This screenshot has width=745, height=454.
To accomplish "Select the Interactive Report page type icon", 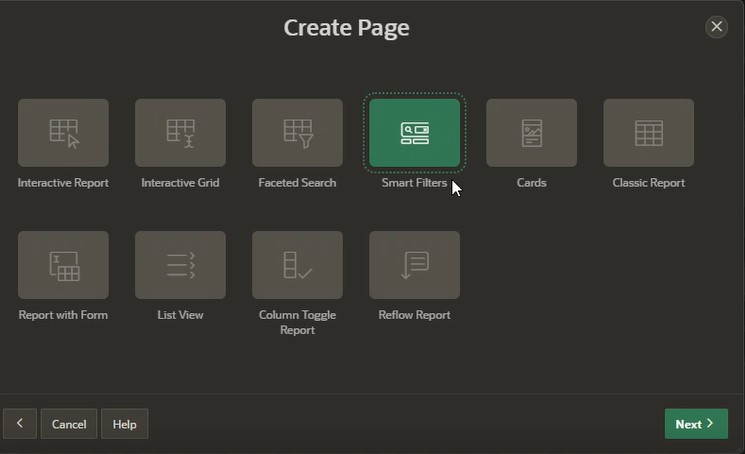I will tap(63, 132).
